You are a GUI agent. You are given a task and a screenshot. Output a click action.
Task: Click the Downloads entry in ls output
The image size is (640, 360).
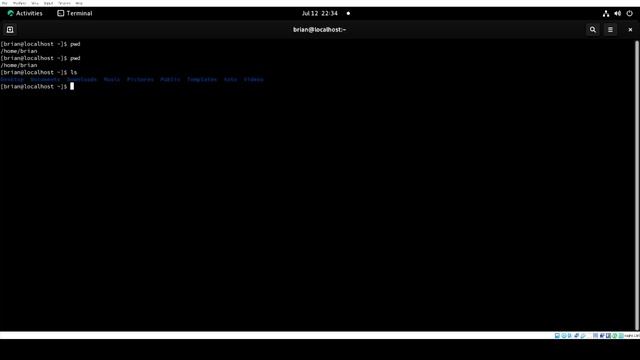tap(82, 79)
